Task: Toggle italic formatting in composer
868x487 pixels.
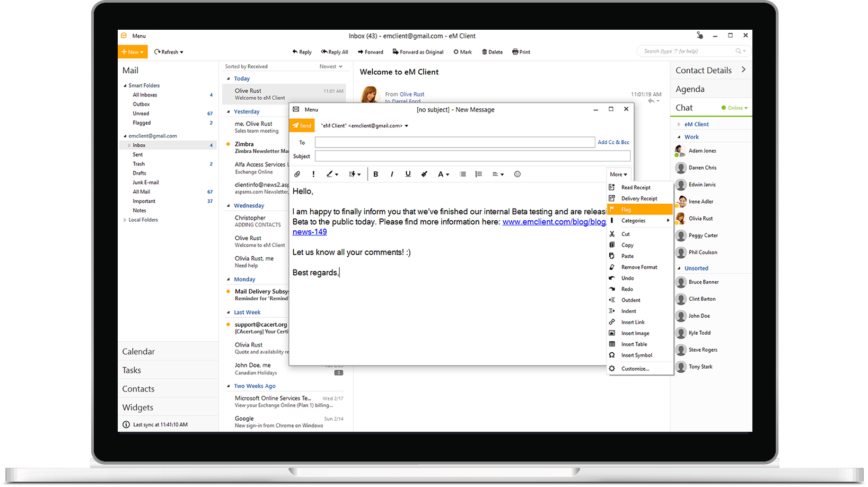Action: point(392,174)
